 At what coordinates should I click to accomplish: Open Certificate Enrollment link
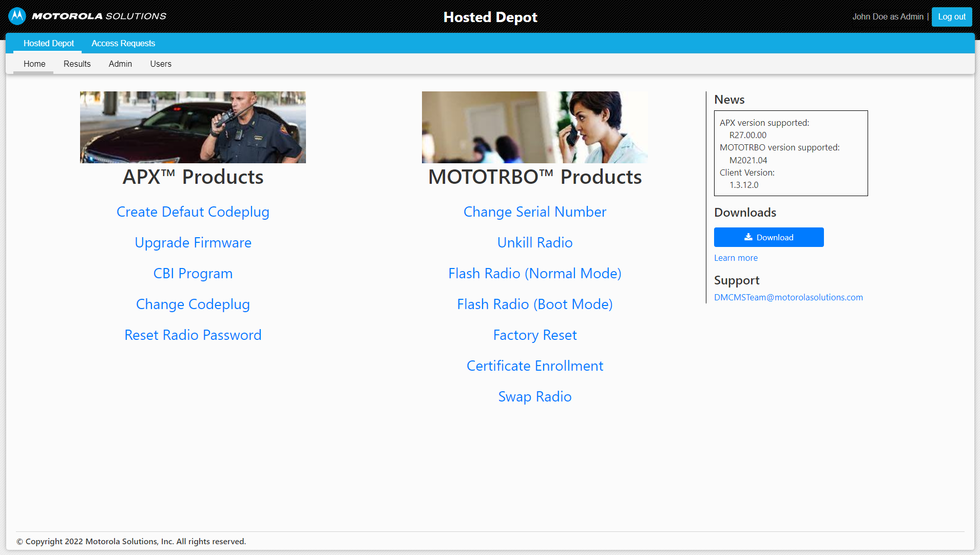coord(535,366)
